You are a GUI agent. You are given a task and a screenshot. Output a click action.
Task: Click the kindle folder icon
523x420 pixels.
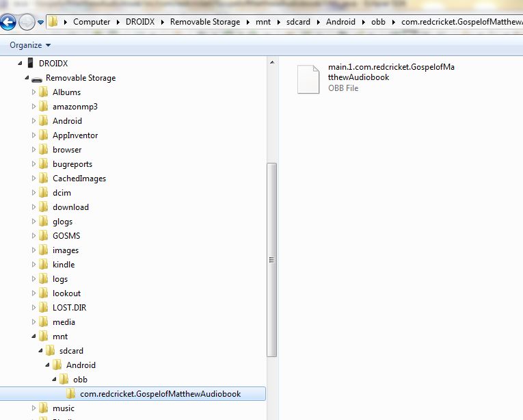(43, 264)
